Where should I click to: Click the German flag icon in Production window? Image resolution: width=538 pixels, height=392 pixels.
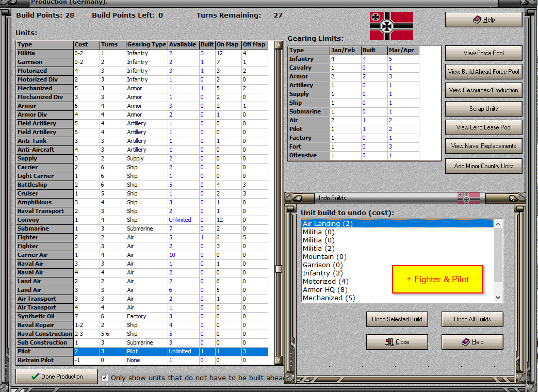point(392,26)
